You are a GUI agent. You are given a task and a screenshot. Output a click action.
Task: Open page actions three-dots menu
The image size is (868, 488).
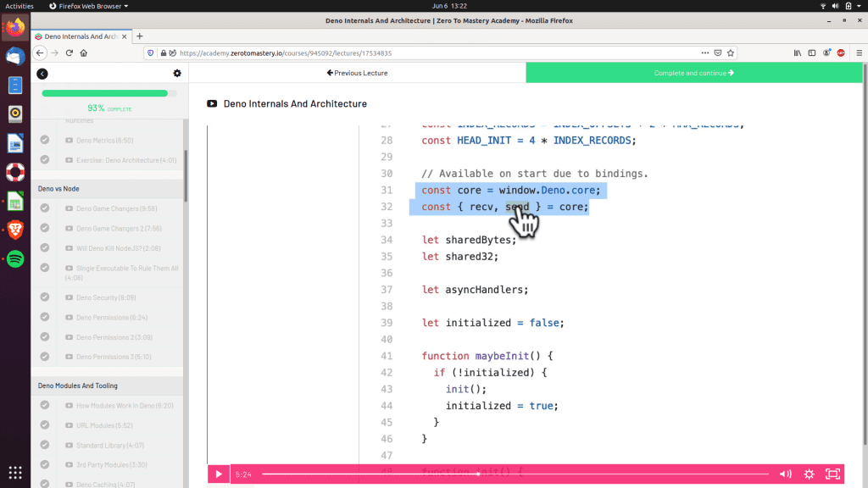704,53
